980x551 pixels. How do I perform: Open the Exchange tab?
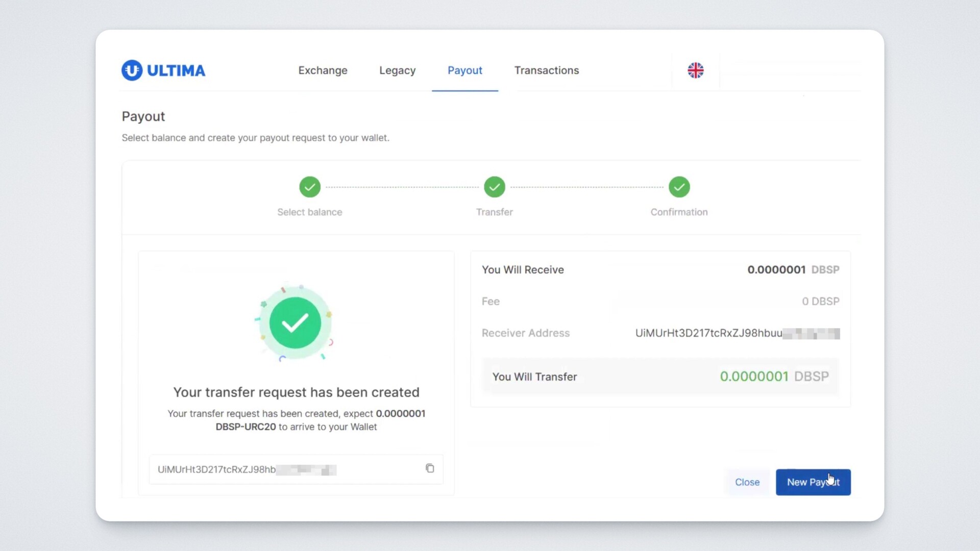tap(323, 70)
